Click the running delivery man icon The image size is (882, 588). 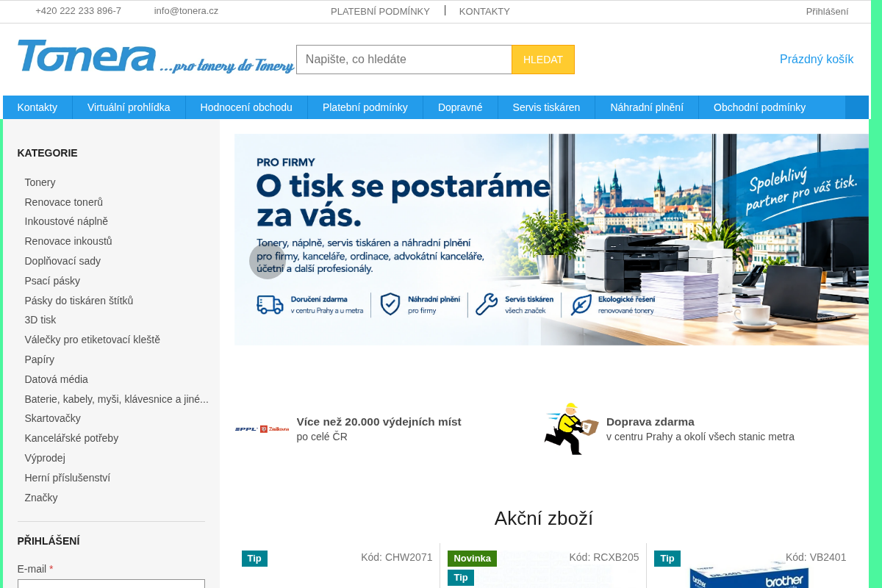point(571,429)
